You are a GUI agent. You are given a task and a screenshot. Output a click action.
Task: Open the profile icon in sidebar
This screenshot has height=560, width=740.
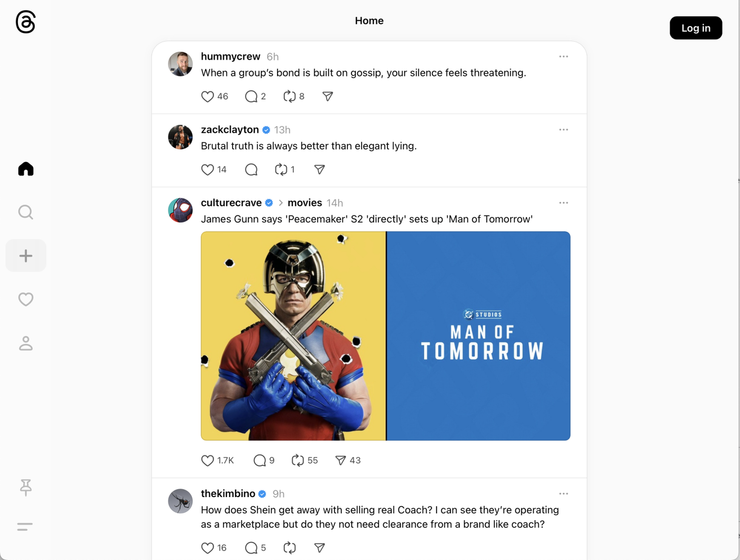click(x=25, y=343)
